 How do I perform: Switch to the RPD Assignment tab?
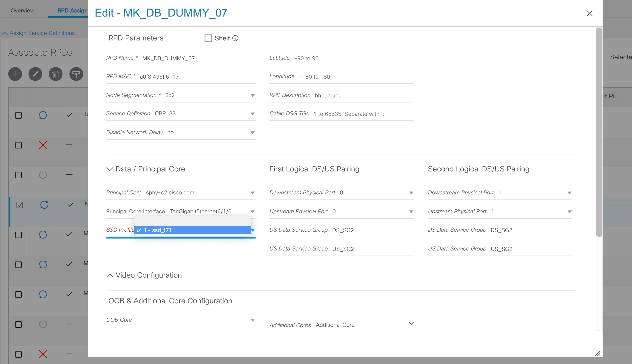coord(72,10)
